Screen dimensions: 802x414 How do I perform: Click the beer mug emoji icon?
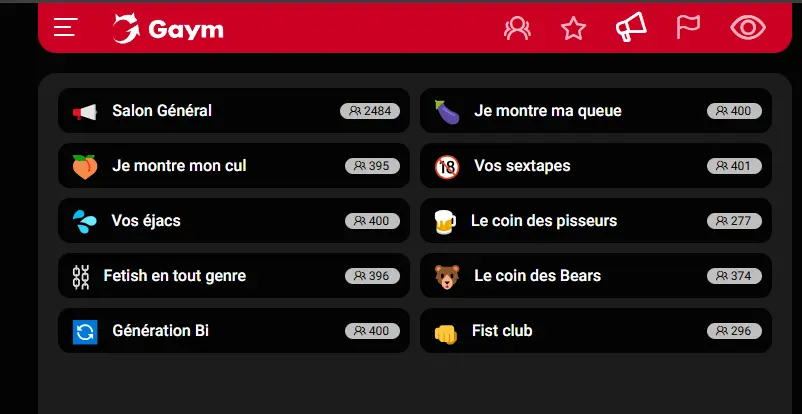tap(445, 221)
